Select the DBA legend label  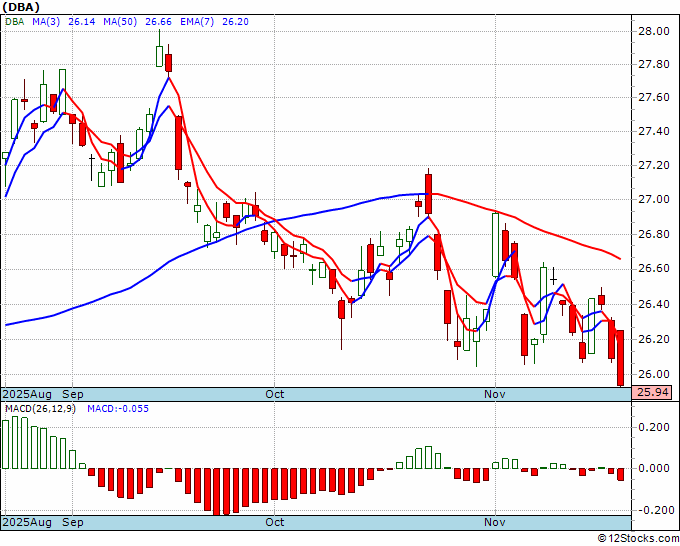(14, 22)
